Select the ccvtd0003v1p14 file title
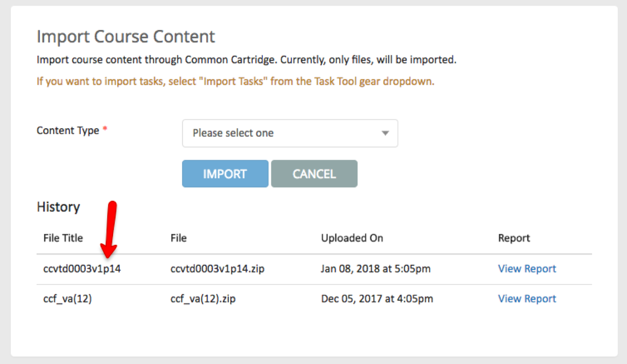The height and width of the screenshot is (364, 627). pyautogui.click(x=82, y=269)
